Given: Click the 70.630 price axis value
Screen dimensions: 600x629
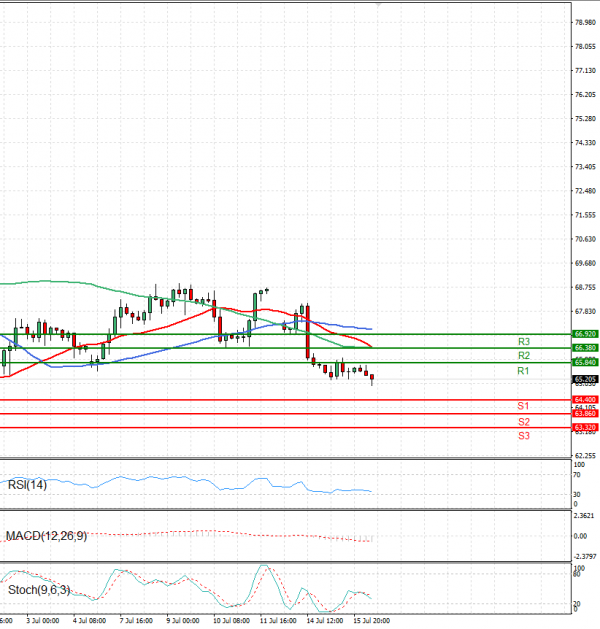Looking at the screenshot, I should coord(586,239).
